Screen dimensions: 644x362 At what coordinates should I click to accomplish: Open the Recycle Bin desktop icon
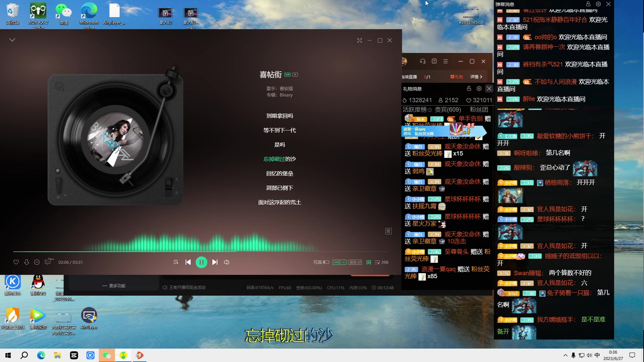[13, 14]
